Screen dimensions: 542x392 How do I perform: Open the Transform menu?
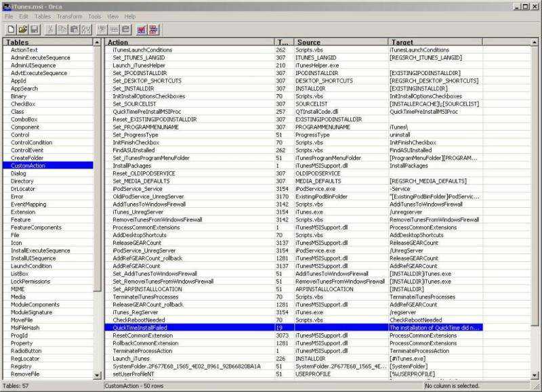pos(70,16)
